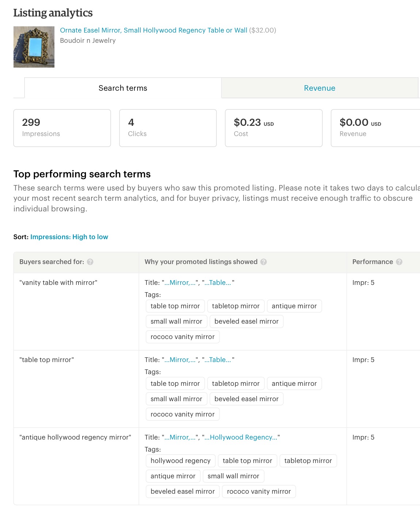420x516 pixels.
Task: Select the Search terms tab
Action: pyautogui.click(x=123, y=88)
